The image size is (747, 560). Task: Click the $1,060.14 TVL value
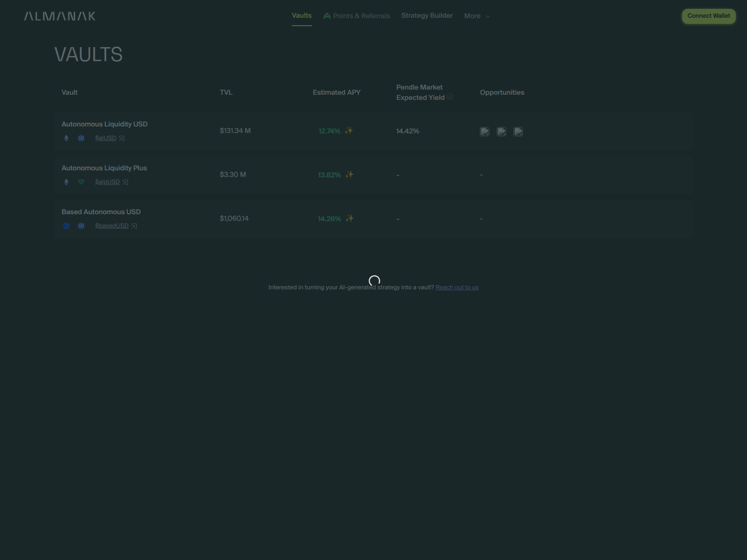point(234,218)
